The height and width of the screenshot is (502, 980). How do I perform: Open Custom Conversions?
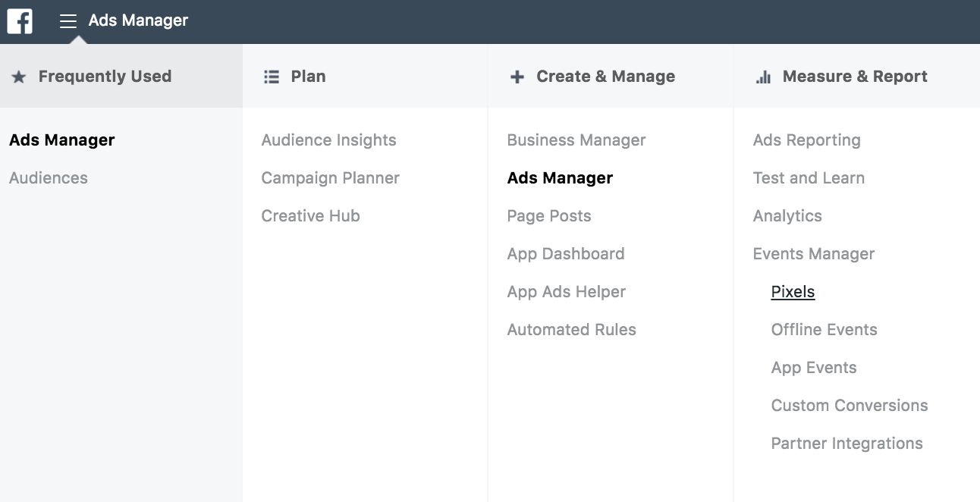point(849,406)
